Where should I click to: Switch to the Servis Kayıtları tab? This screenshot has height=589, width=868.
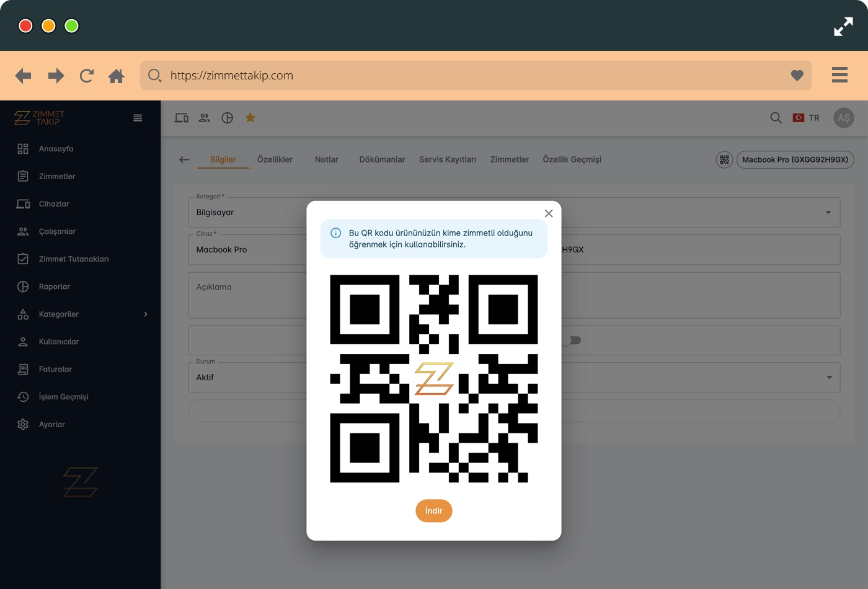pyautogui.click(x=448, y=159)
